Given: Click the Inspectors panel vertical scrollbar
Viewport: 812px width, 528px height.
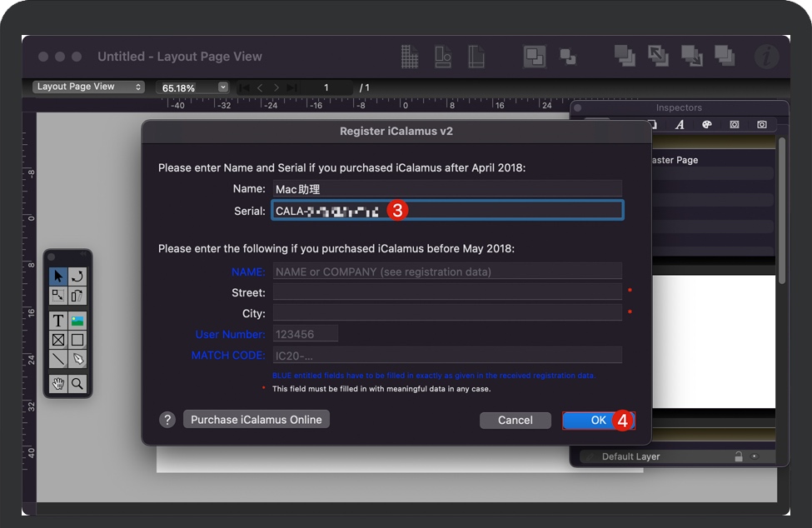Looking at the screenshot, I should [782, 212].
